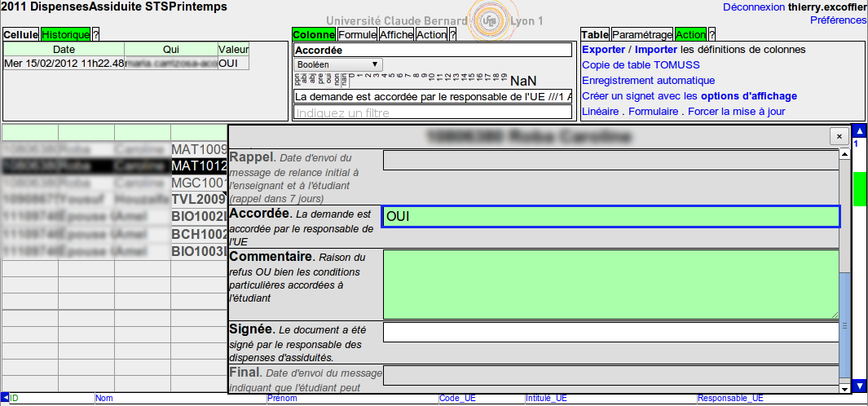Open the Booléen column type dropdown
Viewport: 868px width, 406px height.
338,64
